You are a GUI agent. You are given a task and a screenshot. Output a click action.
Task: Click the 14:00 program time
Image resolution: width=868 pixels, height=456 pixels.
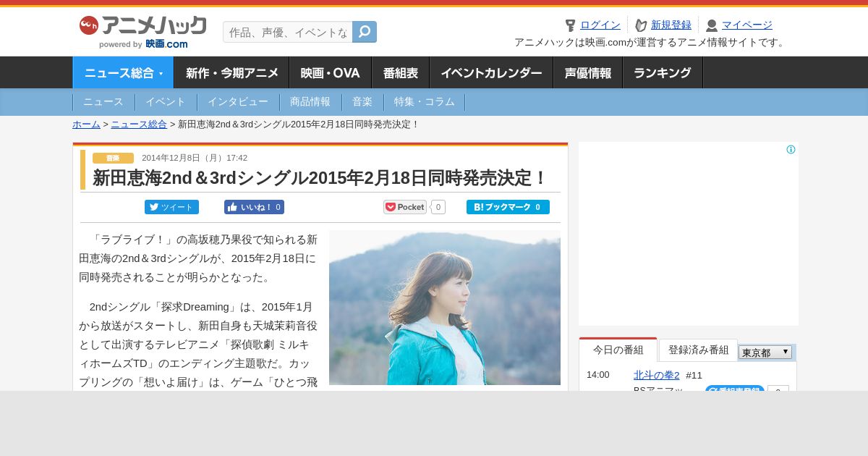coord(598,375)
